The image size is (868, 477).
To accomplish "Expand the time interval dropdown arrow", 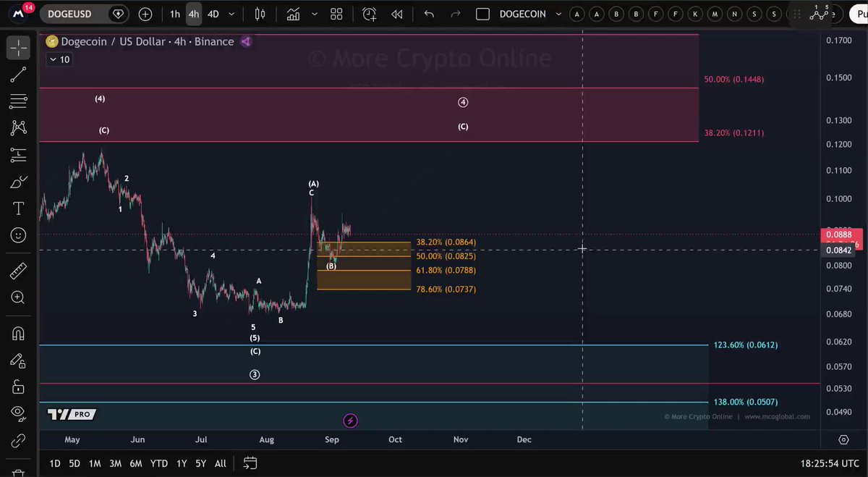I will point(231,14).
